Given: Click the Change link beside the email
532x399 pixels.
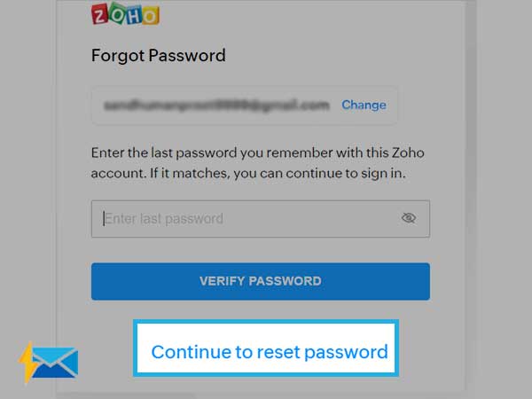Looking at the screenshot, I should [364, 105].
